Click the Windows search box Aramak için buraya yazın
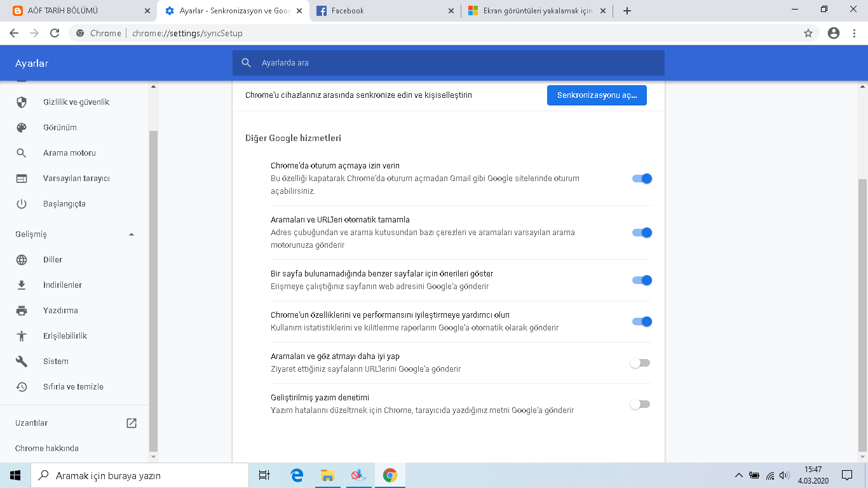The width and height of the screenshot is (868, 488). 140,475
